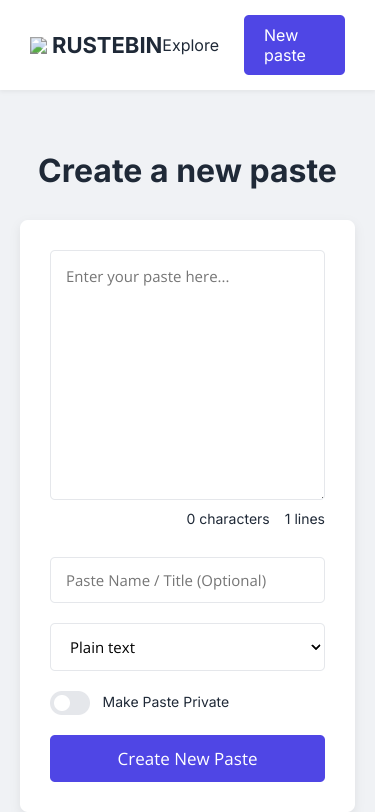Click the chevron arrow on the language select

click(x=315, y=647)
